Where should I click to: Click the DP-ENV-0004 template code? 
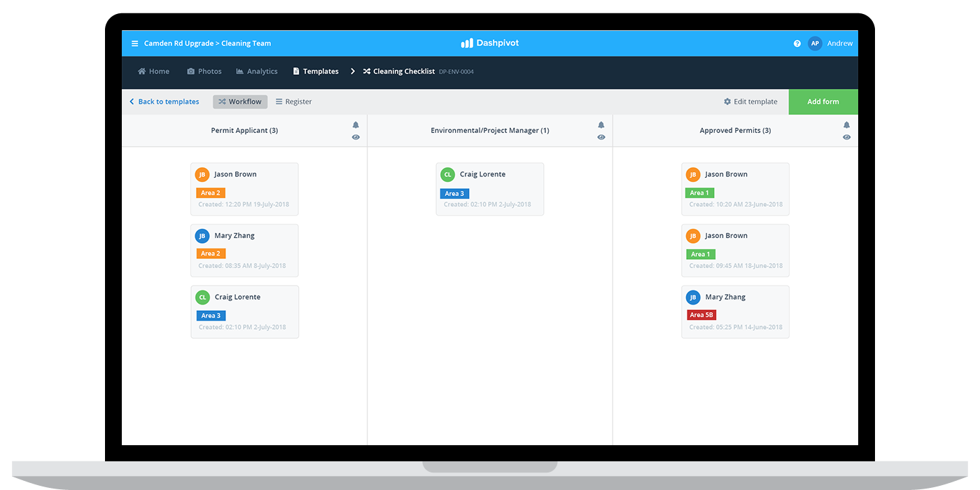(456, 72)
